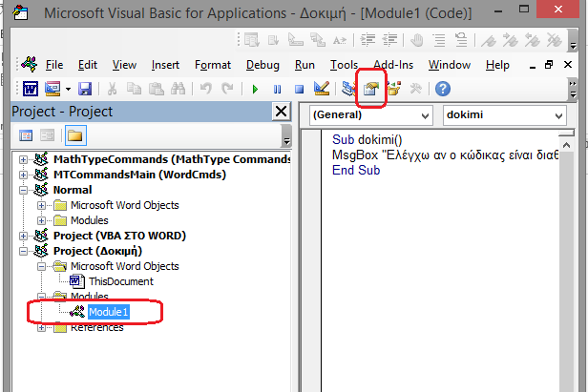The height and width of the screenshot is (392, 588).
Task: Click the View Code icon in Project pane
Action: tap(26, 135)
